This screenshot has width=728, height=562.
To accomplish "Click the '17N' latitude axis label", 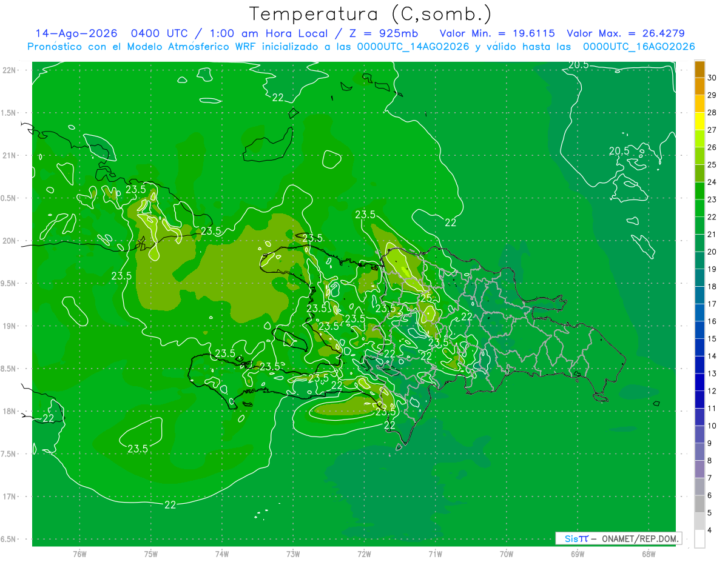I will [10, 497].
